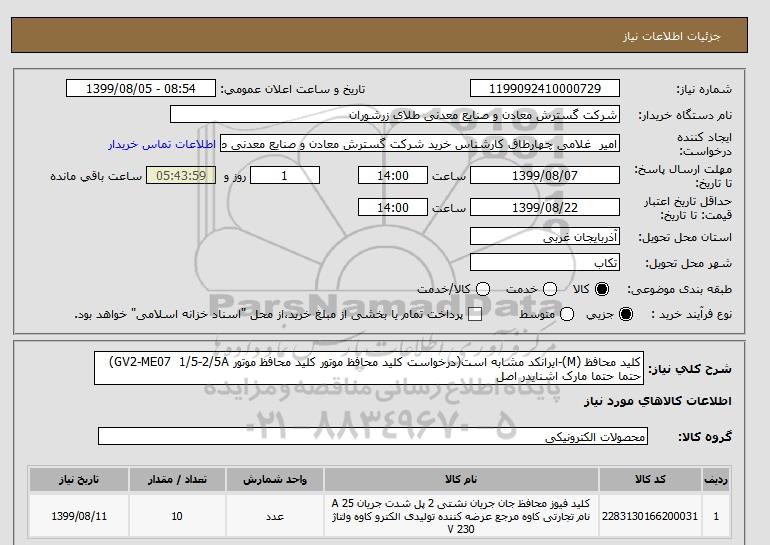
Task: Click the remaining days field showing 1
Action: [x=285, y=175]
